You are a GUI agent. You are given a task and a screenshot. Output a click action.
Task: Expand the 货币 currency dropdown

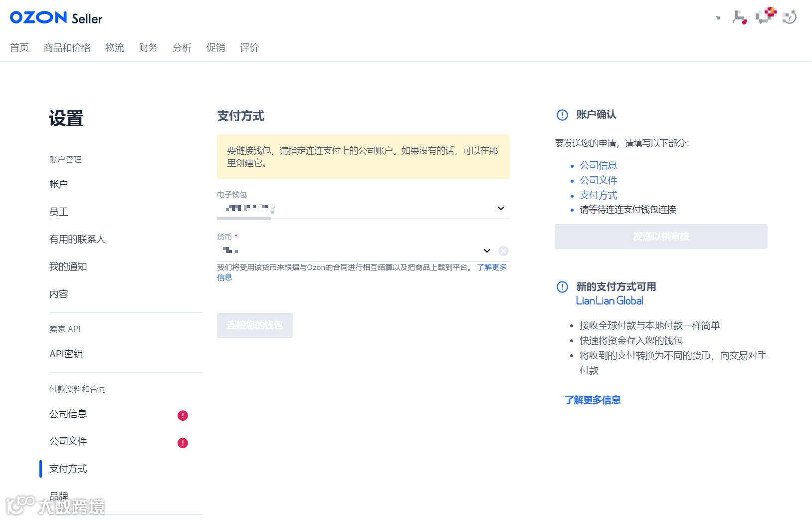pos(486,251)
